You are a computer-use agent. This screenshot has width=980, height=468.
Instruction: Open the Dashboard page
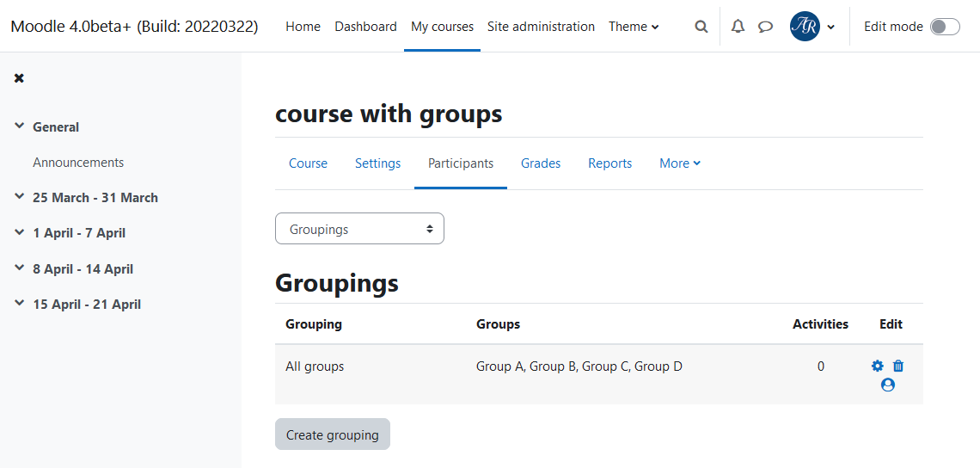pyautogui.click(x=365, y=27)
